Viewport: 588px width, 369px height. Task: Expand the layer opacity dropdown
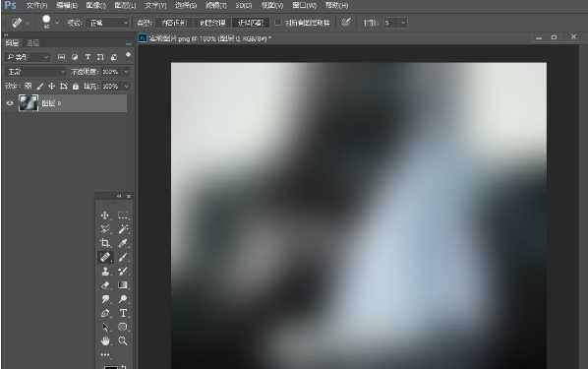tap(127, 72)
